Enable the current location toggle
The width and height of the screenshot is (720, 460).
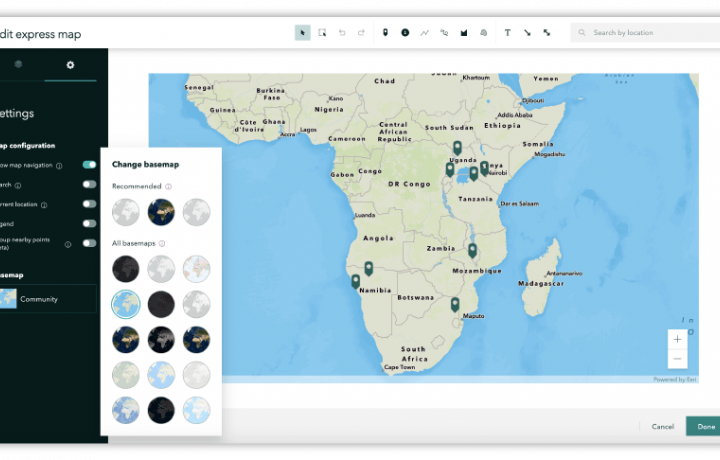pos(90,204)
